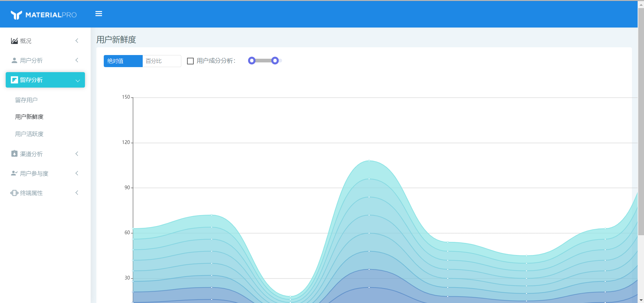
Task: Click the MaterialPro logo icon
Action: click(x=16, y=15)
